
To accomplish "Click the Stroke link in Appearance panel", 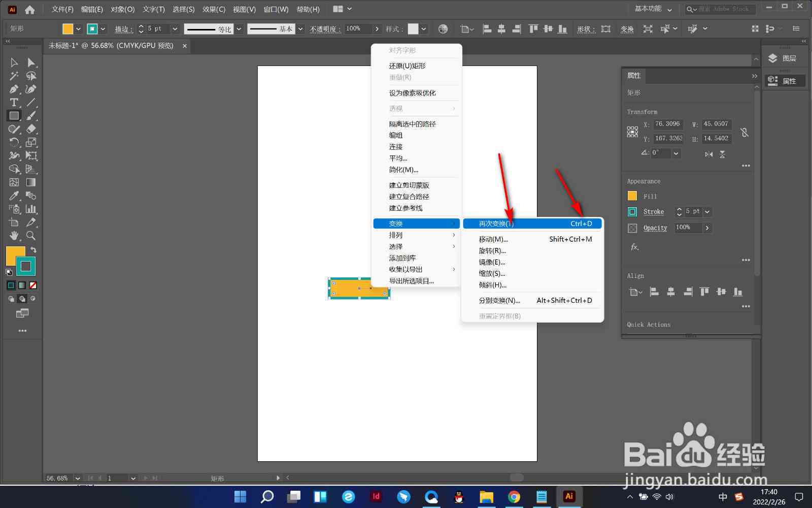I will (x=654, y=212).
